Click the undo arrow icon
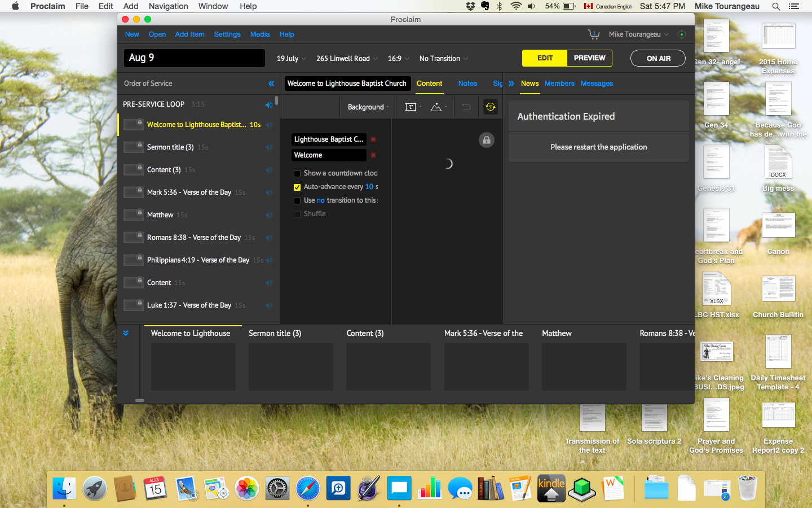 466,107
